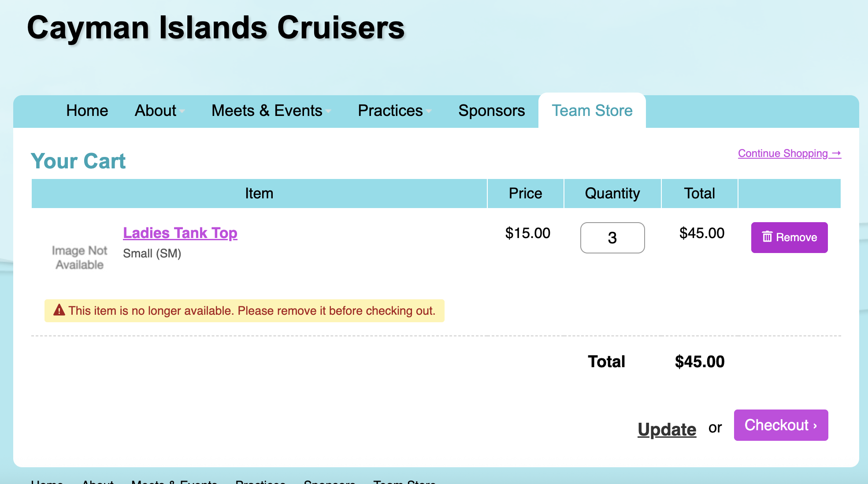
Task: Click the warning triangle icon in the alert
Action: pyautogui.click(x=59, y=310)
